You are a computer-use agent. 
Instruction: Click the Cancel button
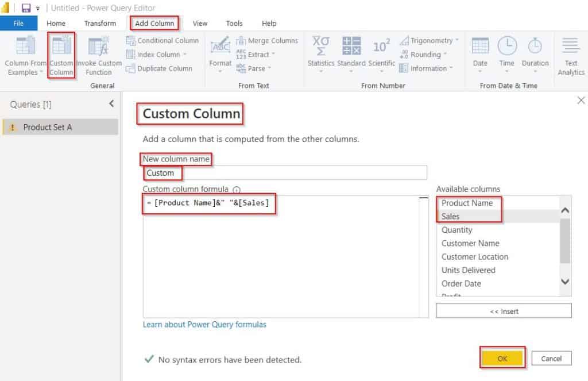tap(551, 359)
